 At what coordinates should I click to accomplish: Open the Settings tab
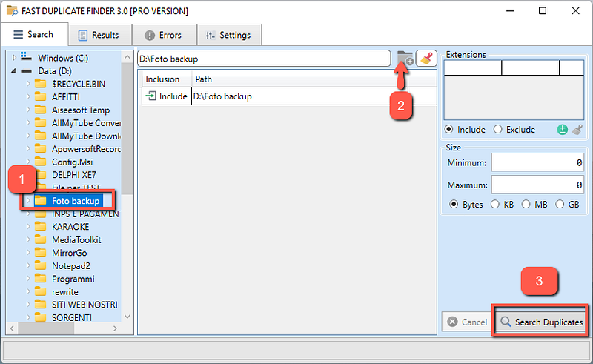point(229,35)
